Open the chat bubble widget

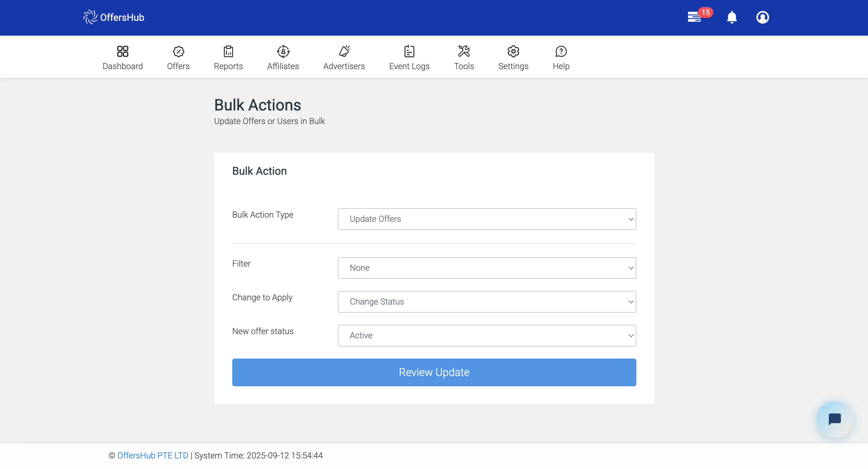pos(834,420)
